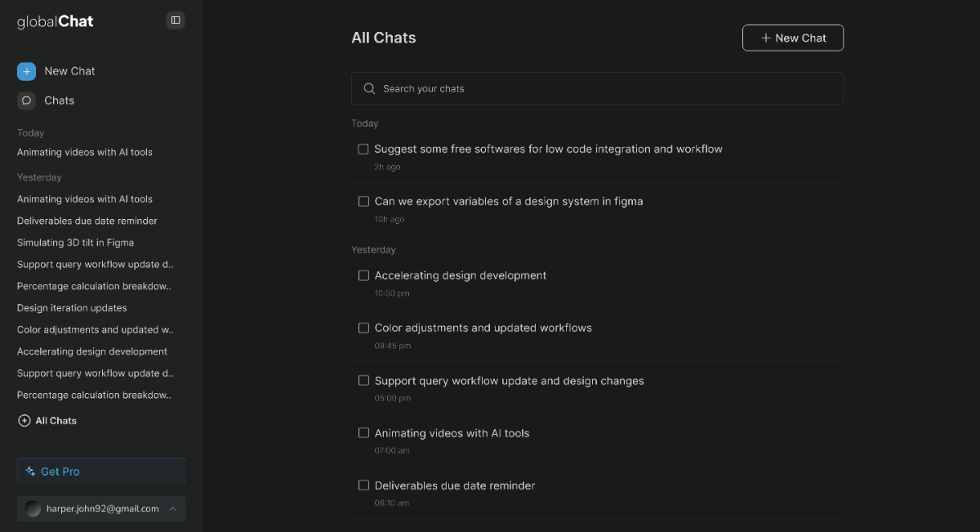The image size is (980, 532).
Task: Click the search magnifier icon
Action: [x=369, y=88]
